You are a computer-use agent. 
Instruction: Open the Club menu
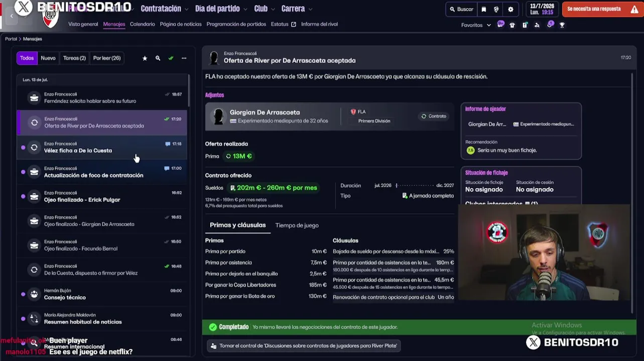264,9
